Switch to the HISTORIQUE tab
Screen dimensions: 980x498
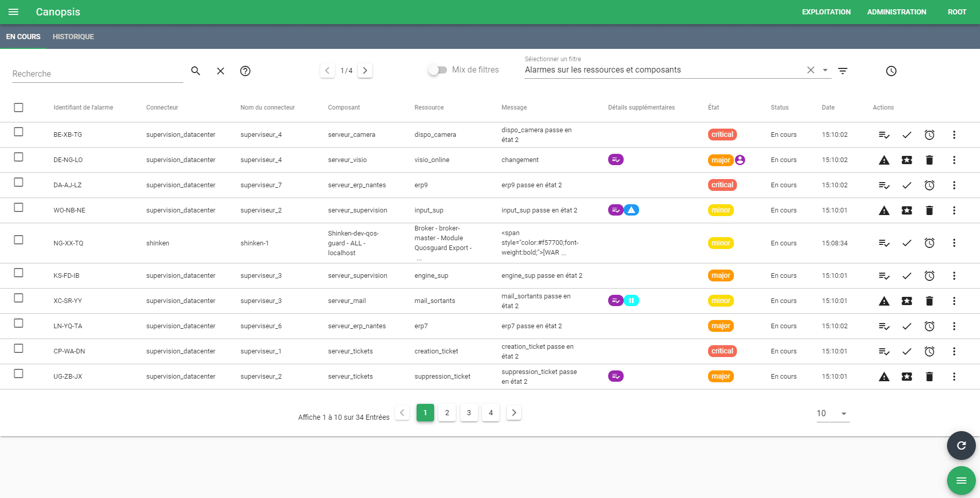click(x=73, y=37)
